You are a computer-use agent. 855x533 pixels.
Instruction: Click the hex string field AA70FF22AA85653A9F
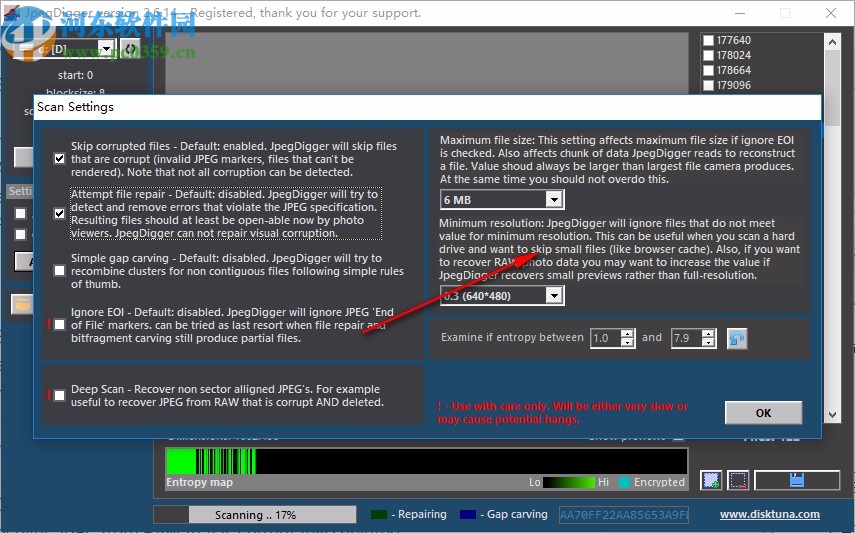coord(624,514)
